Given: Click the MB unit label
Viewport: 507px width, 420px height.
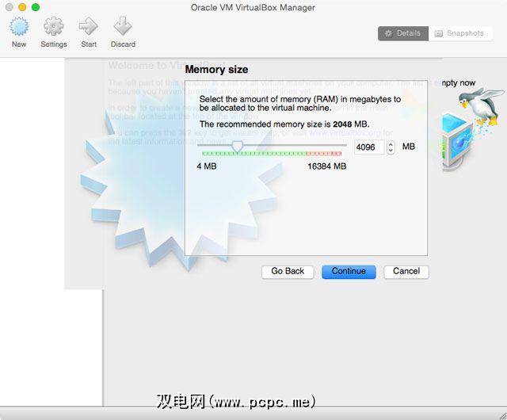Looking at the screenshot, I should [x=409, y=147].
